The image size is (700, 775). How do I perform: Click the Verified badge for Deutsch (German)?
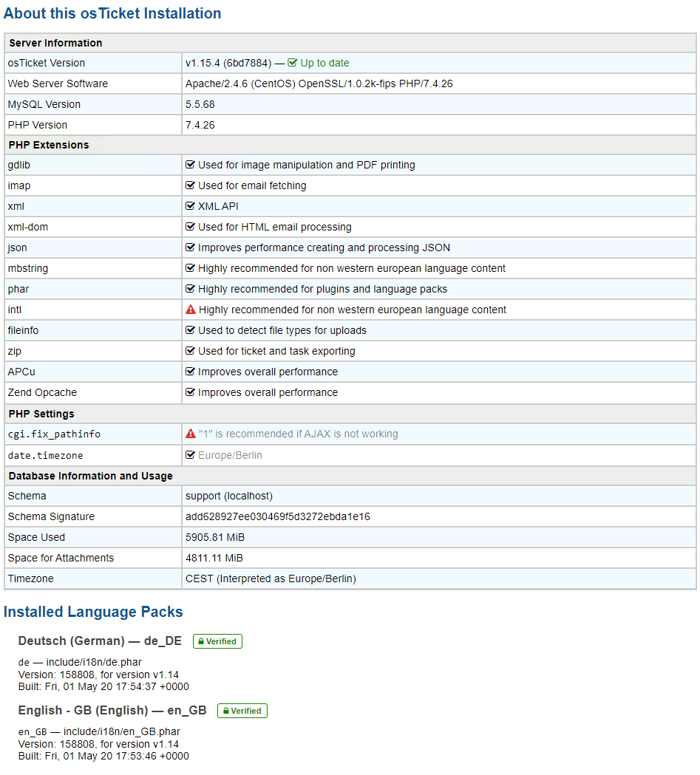[217, 641]
